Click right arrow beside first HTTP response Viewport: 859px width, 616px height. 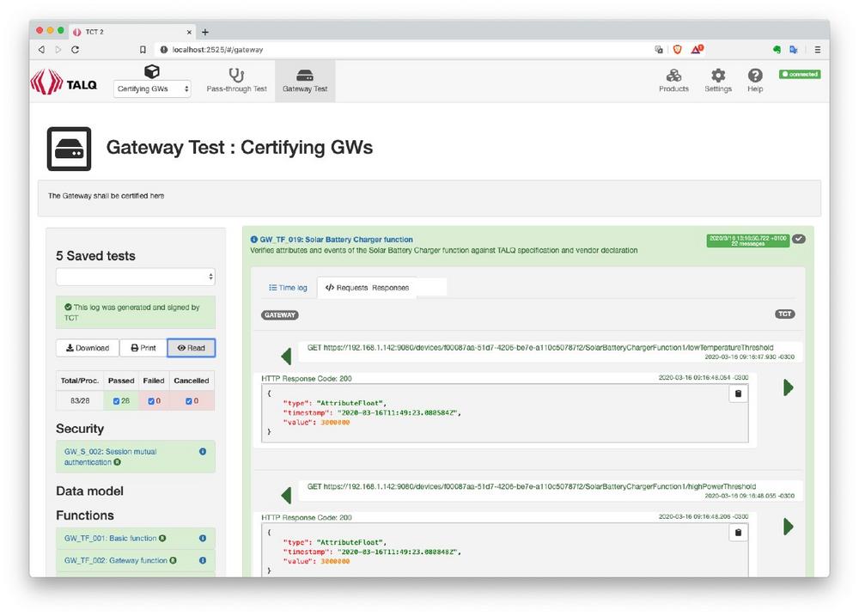(789, 387)
